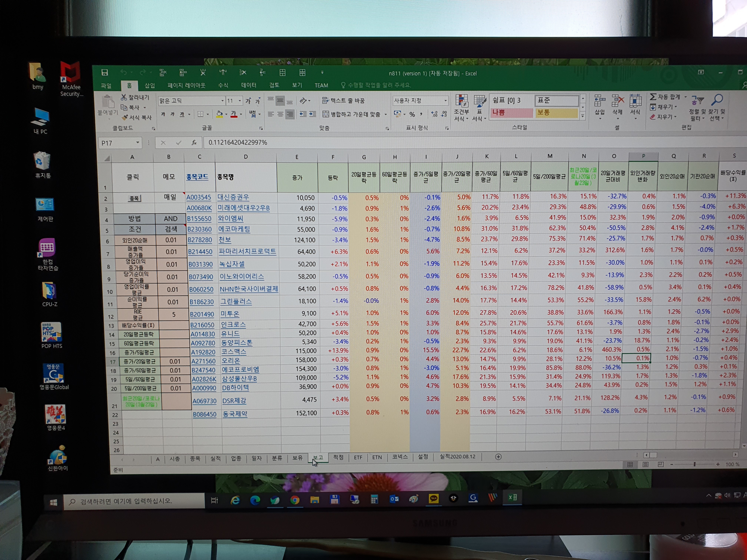Open 정렬 및 필터 sort and filter
Viewport: 747px width, 560px height.
pyautogui.click(x=697, y=108)
